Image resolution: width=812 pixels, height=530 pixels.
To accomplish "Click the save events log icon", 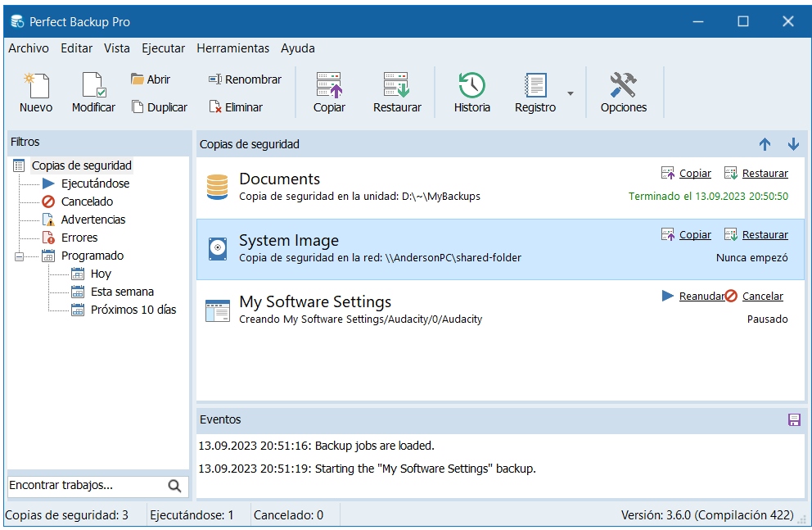I will (793, 419).
